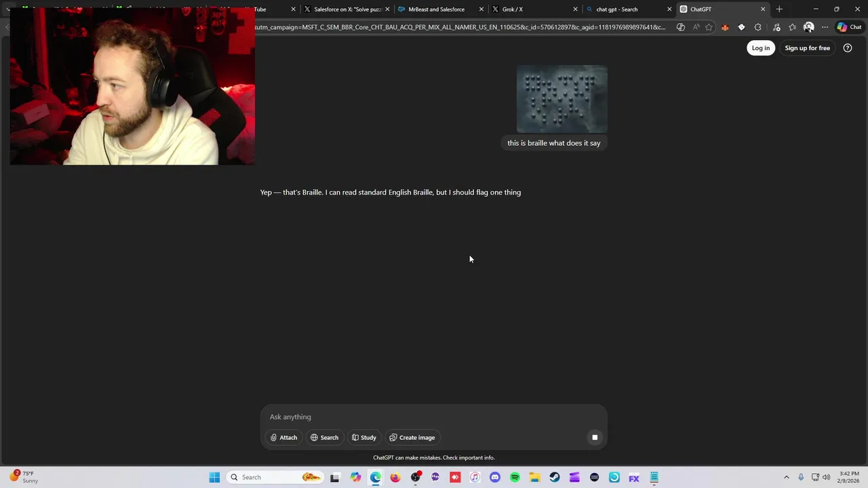Open Firefox from the taskbar
Screen dimensions: 868x488
tap(395, 477)
